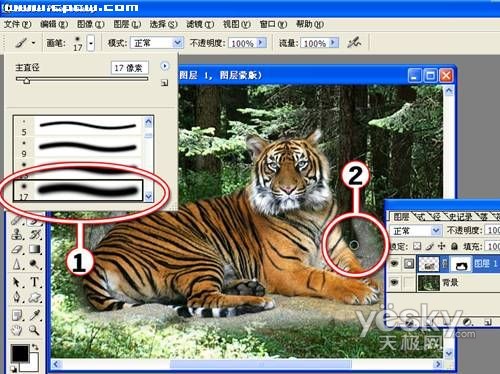This screenshot has width=500, height=374.
Task: Select the Type tool
Action: tap(35, 282)
